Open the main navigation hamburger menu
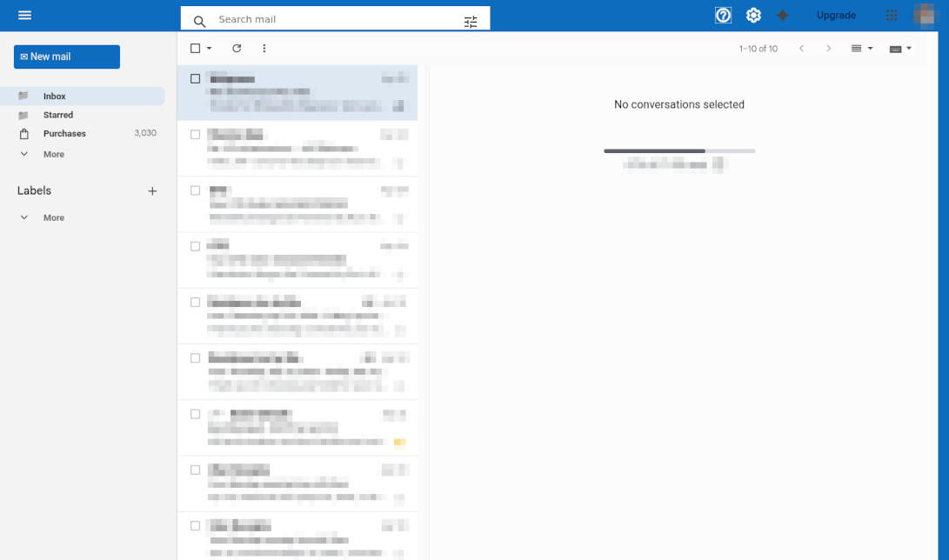949x560 pixels. click(x=23, y=15)
